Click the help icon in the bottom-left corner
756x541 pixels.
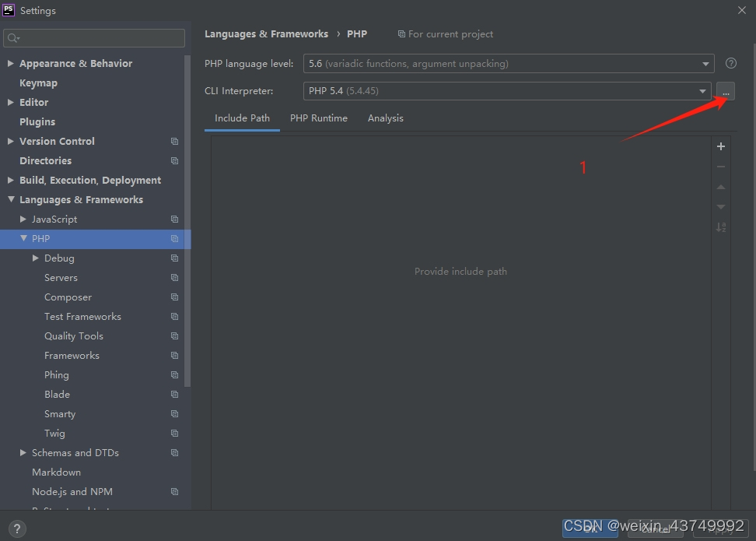tap(16, 529)
